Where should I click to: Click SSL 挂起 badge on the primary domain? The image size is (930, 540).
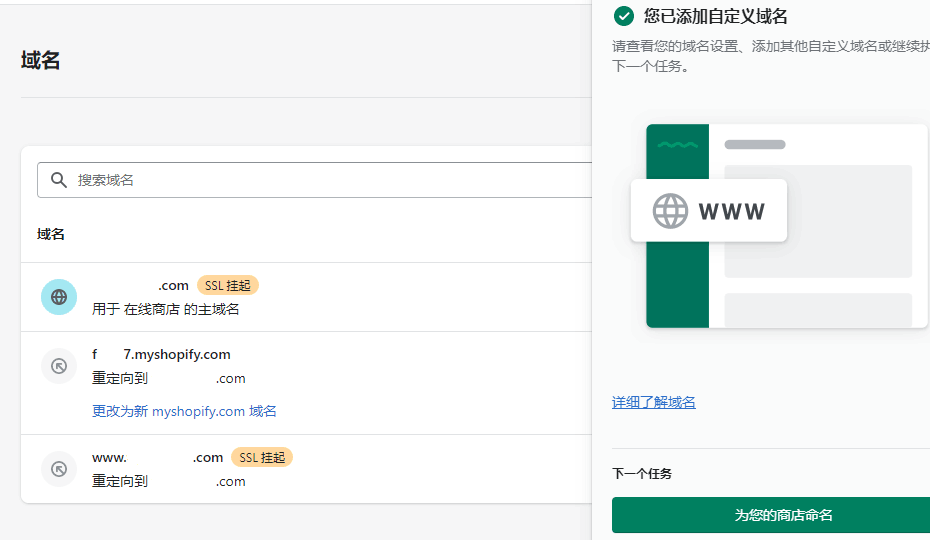(x=228, y=286)
